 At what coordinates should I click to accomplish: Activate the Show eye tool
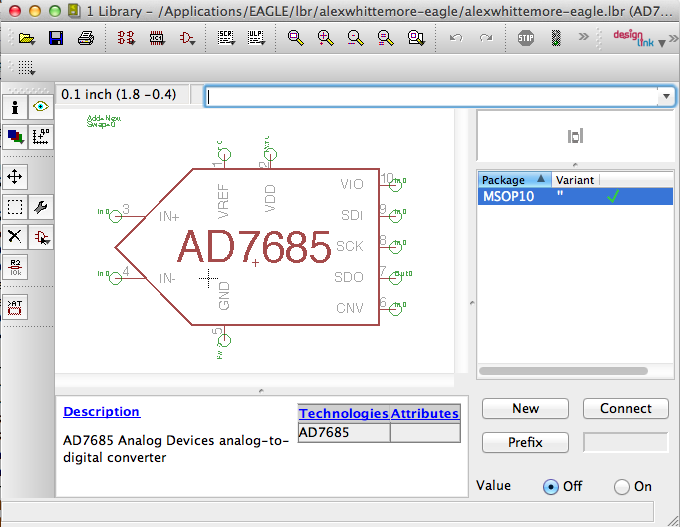tap(41, 107)
